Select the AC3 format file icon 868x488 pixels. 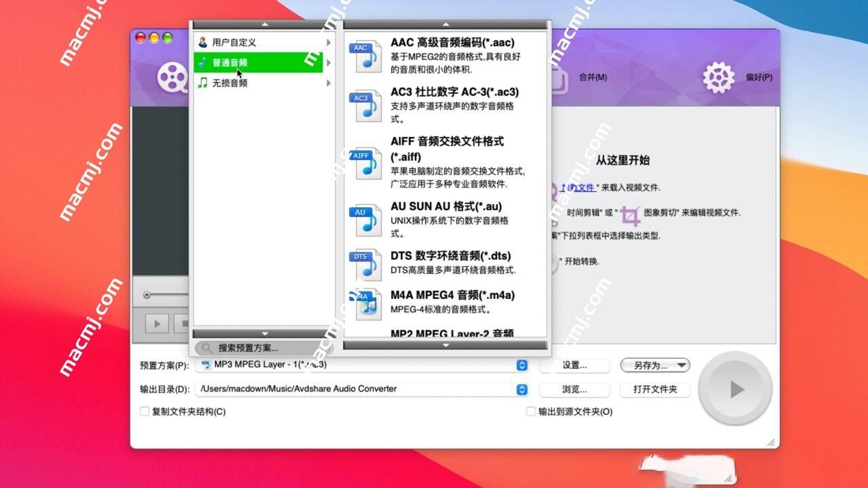(365, 106)
